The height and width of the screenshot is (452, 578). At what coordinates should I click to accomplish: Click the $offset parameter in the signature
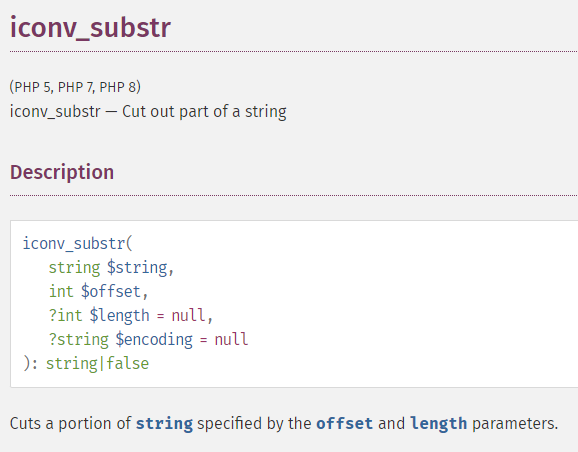pyautogui.click(x=111, y=292)
